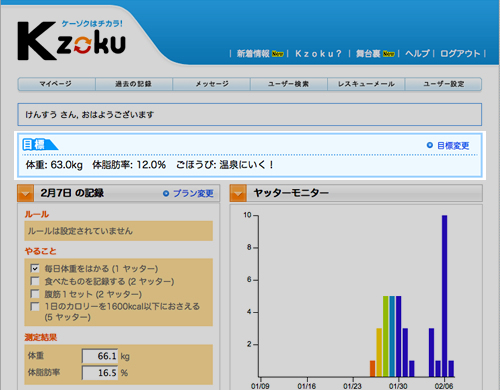Open the Kzoku? header link
Viewport: 500px width, 390px height.
(318, 54)
